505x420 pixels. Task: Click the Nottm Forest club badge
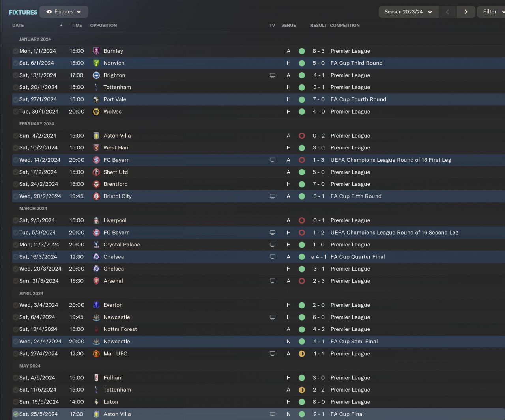pos(96,329)
